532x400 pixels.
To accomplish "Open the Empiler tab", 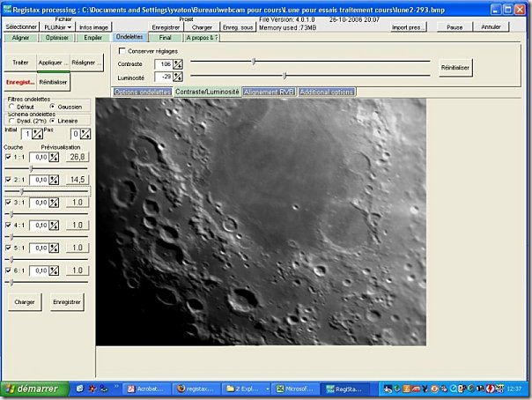I will point(92,38).
